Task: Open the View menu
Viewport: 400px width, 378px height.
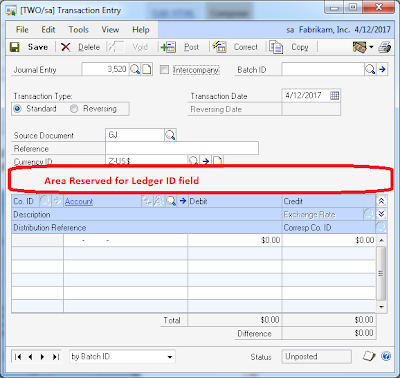Action: click(x=110, y=30)
